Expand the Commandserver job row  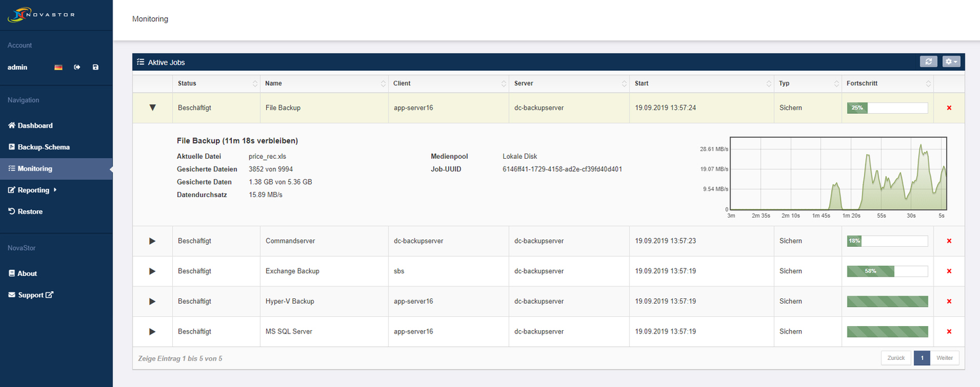tap(152, 240)
